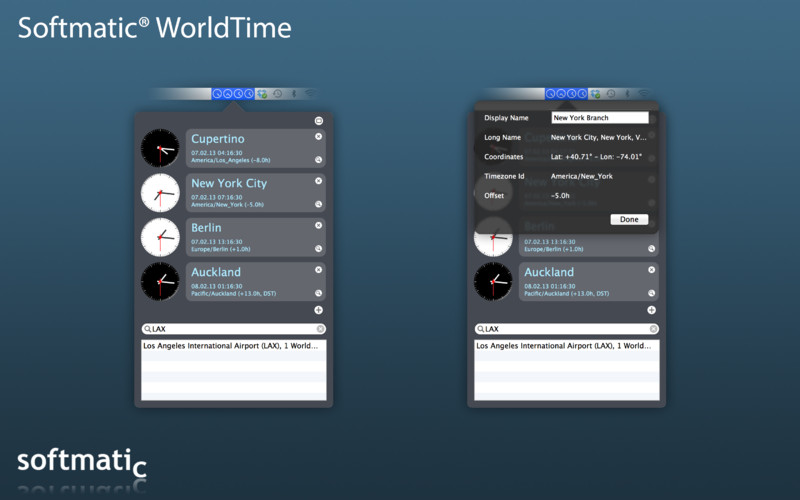
Task: Clear the LAX search field in the left panel
Action: (x=320, y=329)
